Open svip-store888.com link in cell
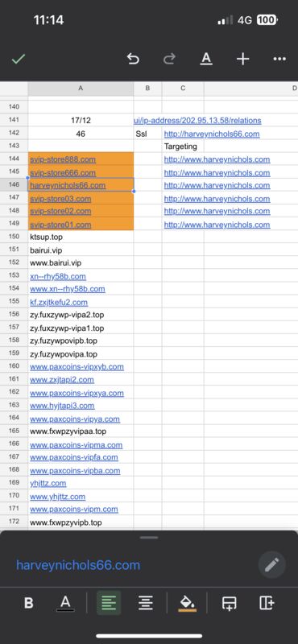 click(63, 159)
